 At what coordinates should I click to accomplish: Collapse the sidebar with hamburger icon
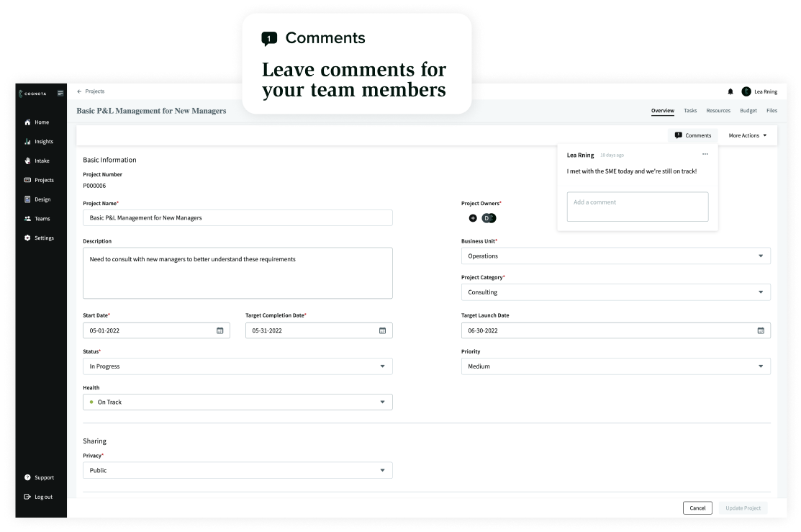point(60,92)
